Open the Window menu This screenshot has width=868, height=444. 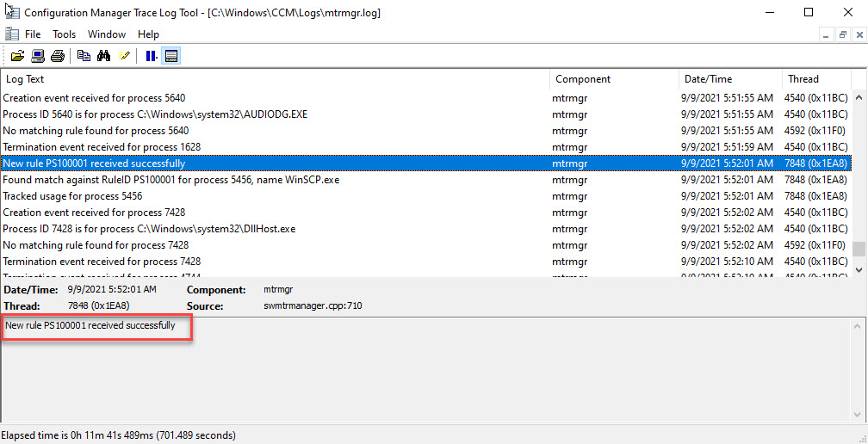pos(107,34)
